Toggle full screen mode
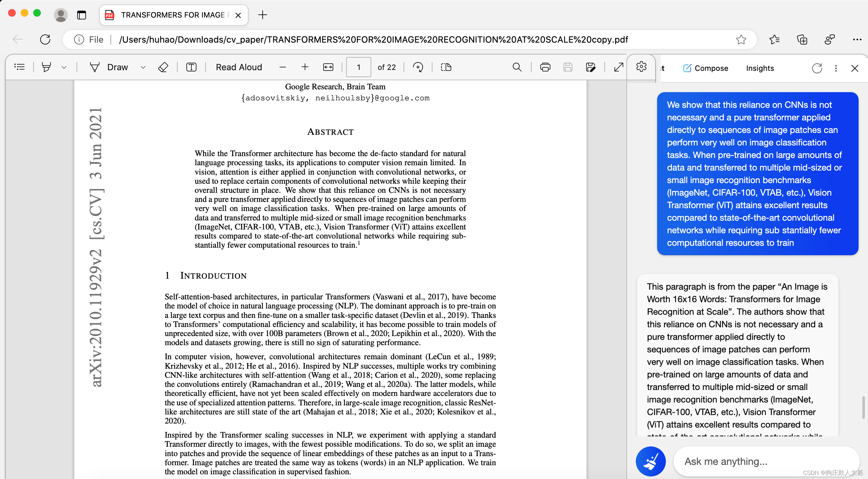Screen dimensions: 868x479 [619, 67]
